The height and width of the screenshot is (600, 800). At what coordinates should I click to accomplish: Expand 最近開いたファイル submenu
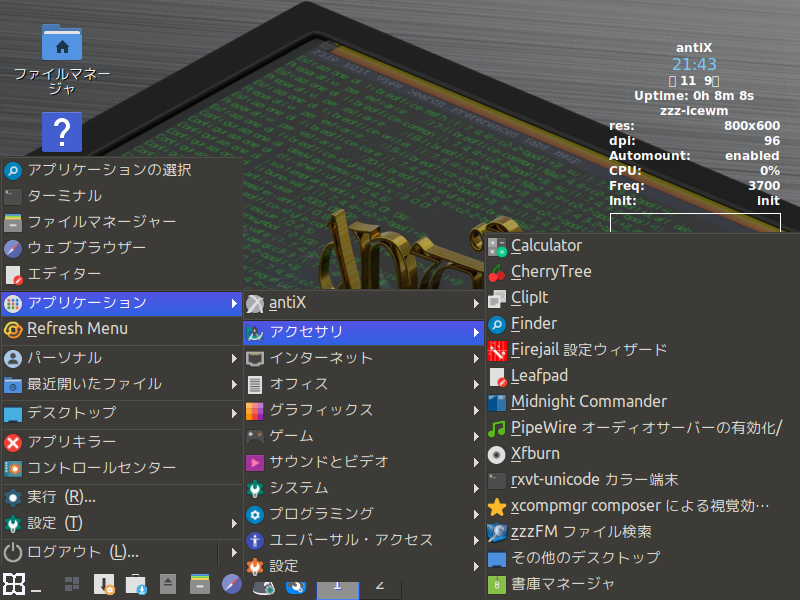coord(121,385)
